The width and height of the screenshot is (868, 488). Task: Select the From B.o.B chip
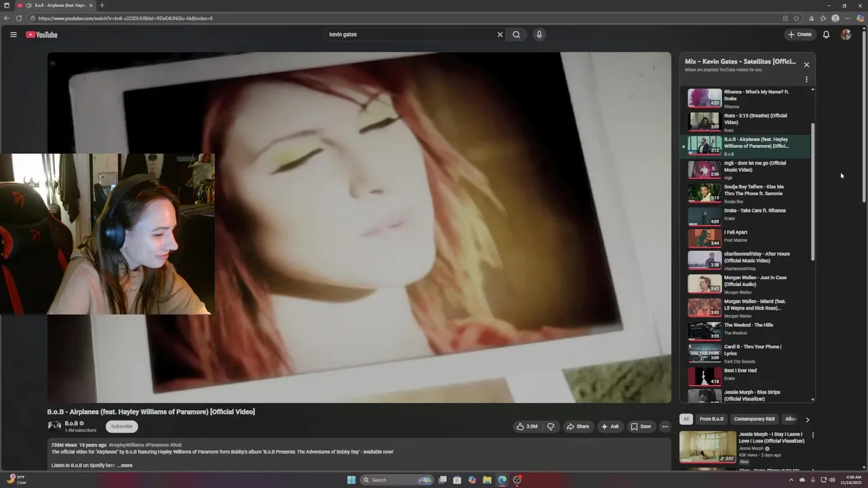coord(711,419)
